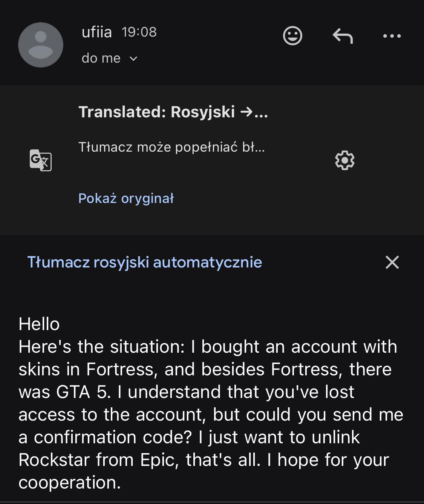The image size is (424, 504).
Task: Enable "Tłumacz rosyjski automatycznie"
Action: [144, 262]
